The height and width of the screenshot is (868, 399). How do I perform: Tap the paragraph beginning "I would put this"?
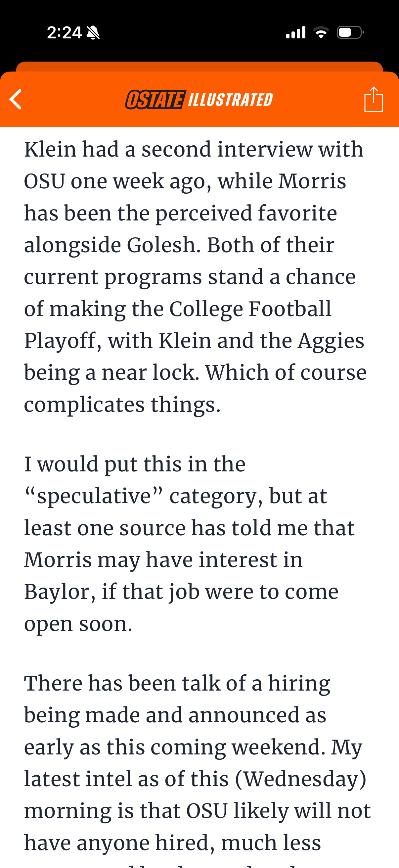[x=189, y=543]
